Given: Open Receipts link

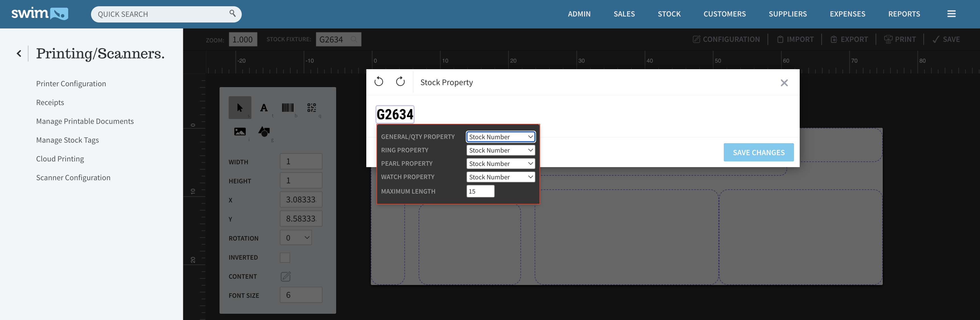Looking at the screenshot, I should pyautogui.click(x=50, y=102).
